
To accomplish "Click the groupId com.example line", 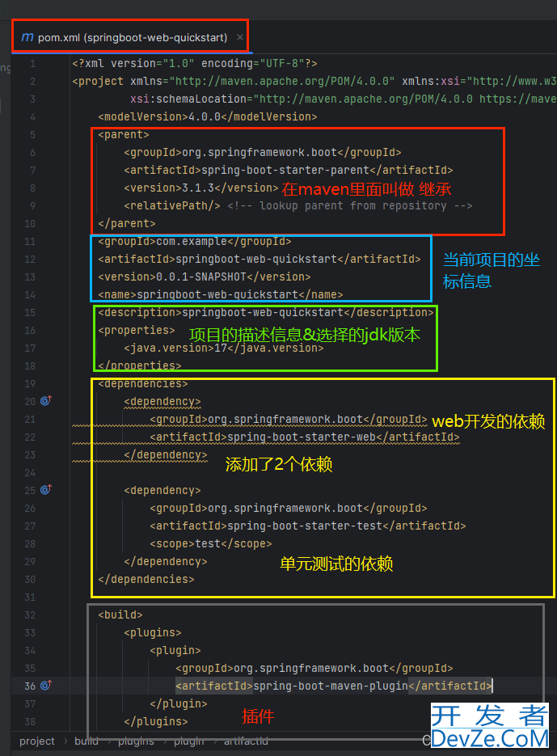I will click(x=195, y=242).
